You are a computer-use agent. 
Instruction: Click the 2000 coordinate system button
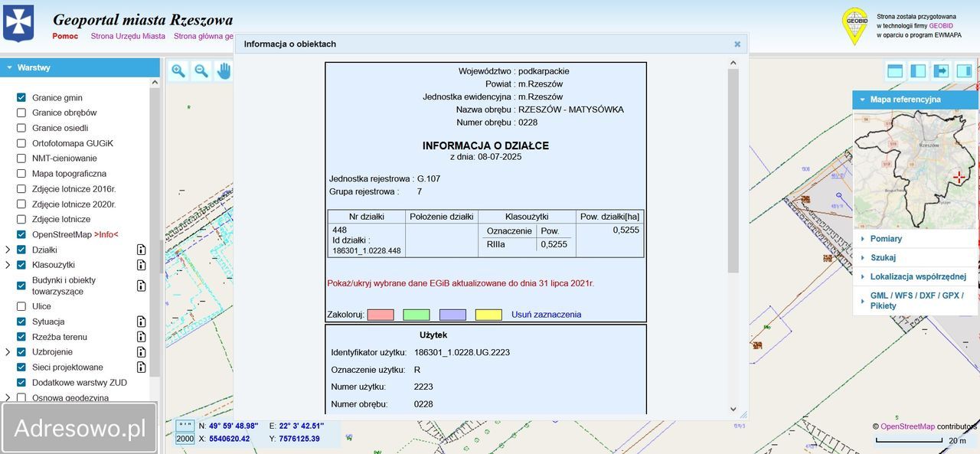[185, 439]
